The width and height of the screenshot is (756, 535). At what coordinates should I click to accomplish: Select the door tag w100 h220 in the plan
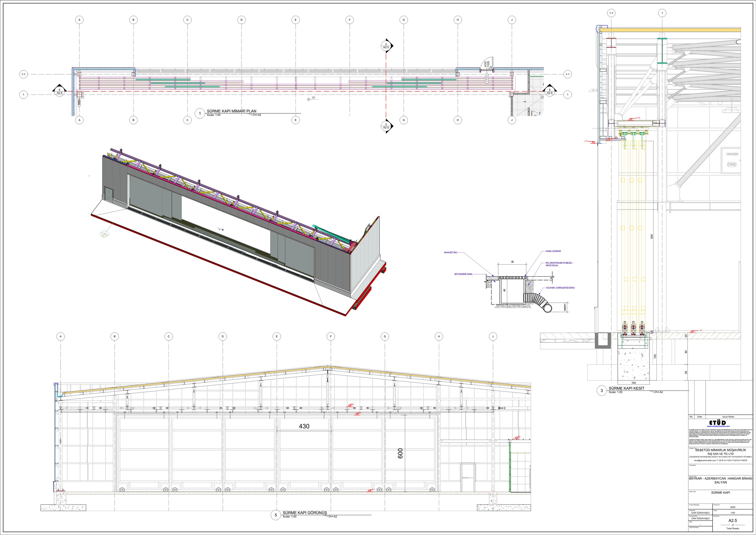(487, 64)
